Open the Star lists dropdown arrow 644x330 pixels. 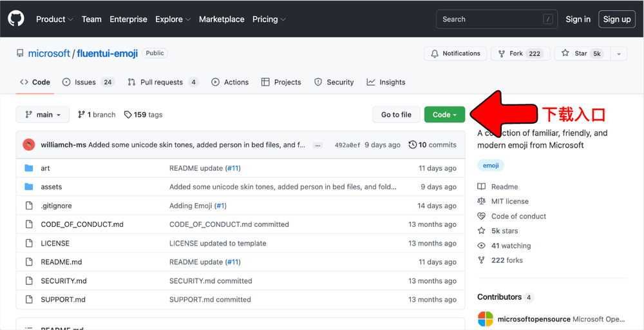619,53
